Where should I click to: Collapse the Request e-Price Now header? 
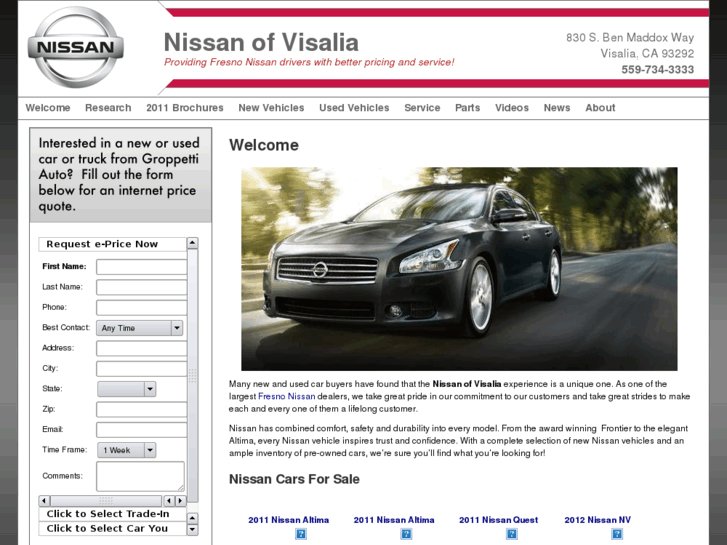(x=113, y=244)
